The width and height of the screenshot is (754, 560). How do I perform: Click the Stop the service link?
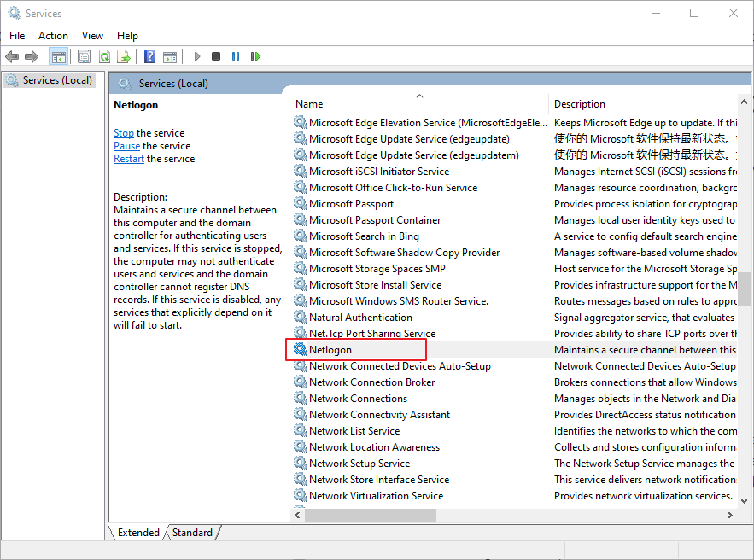123,132
